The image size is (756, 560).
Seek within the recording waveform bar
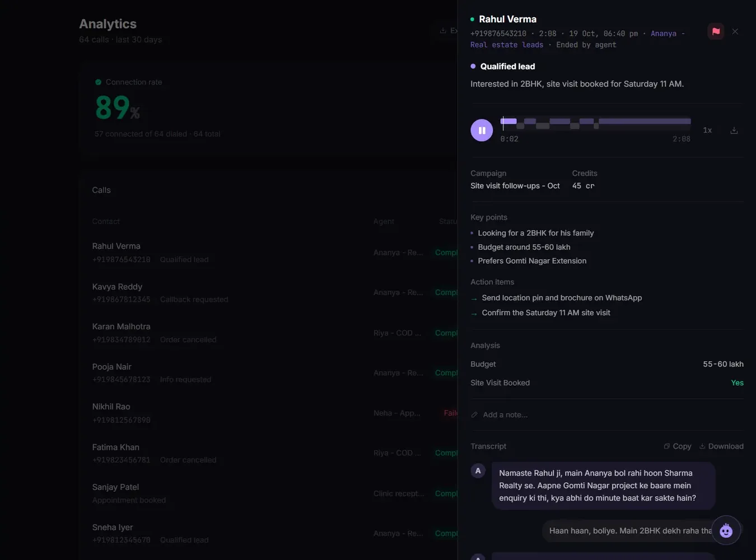pos(595,123)
